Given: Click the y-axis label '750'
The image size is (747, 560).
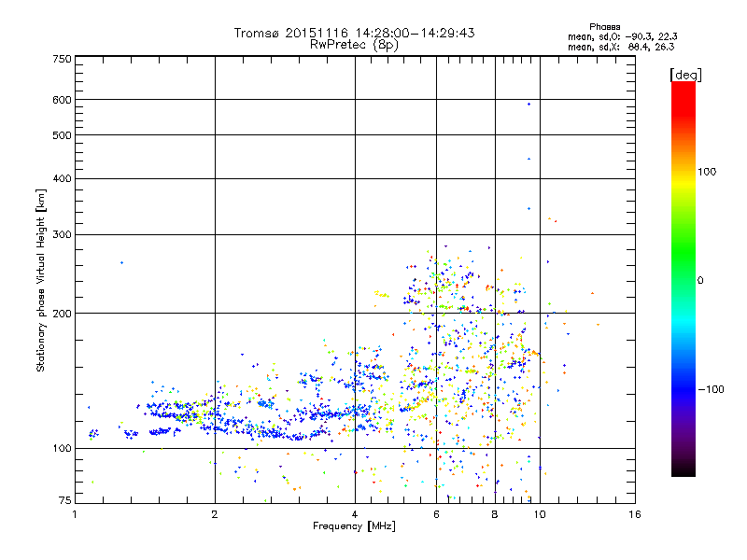Looking at the screenshot, I should point(62,59).
